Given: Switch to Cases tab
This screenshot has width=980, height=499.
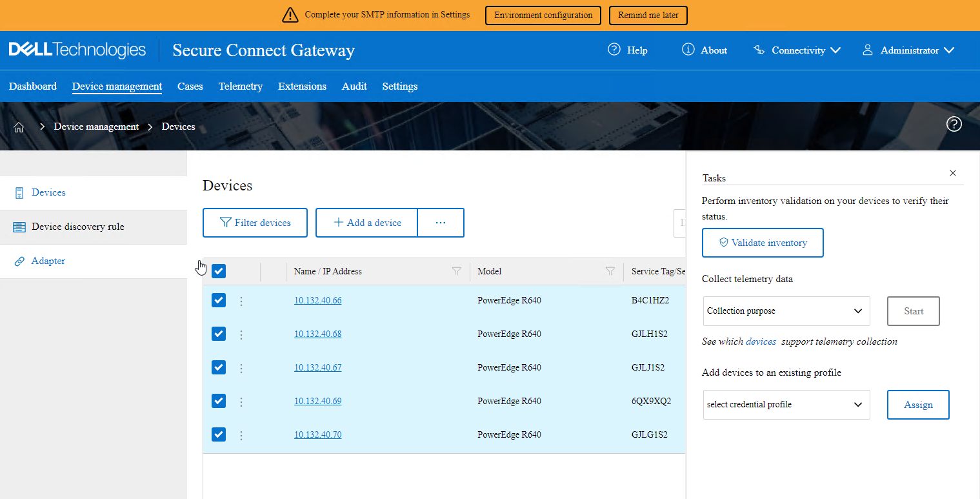Looking at the screenshot, I should coord(190,87).
